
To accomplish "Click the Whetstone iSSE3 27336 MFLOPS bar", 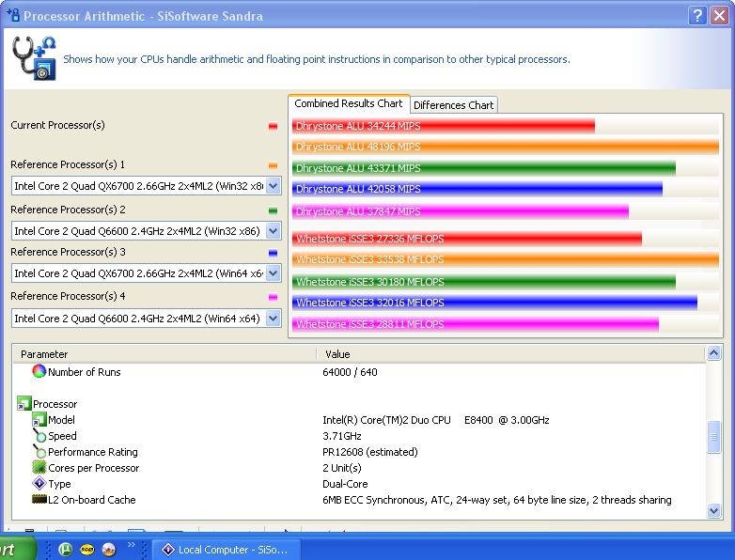I will pos(467,239).
